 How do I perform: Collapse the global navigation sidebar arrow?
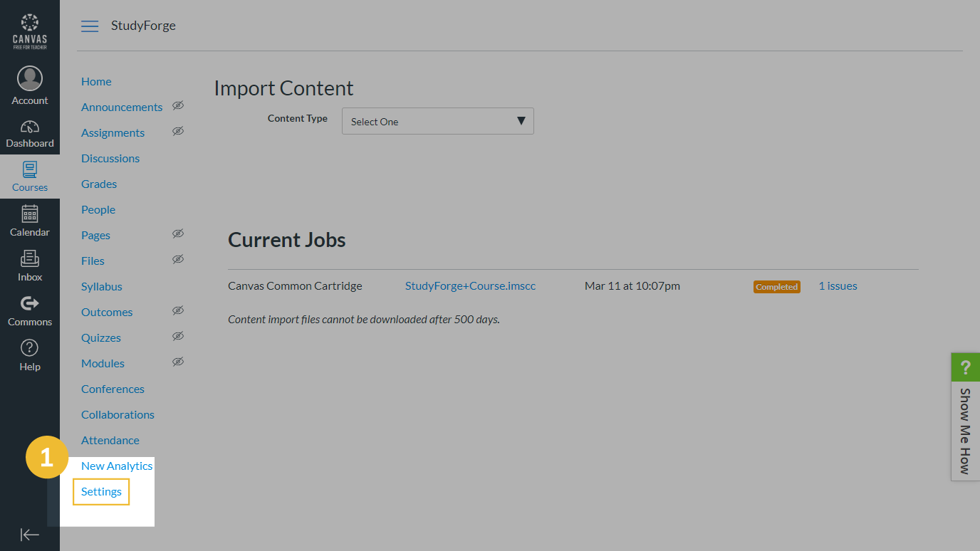30,535
